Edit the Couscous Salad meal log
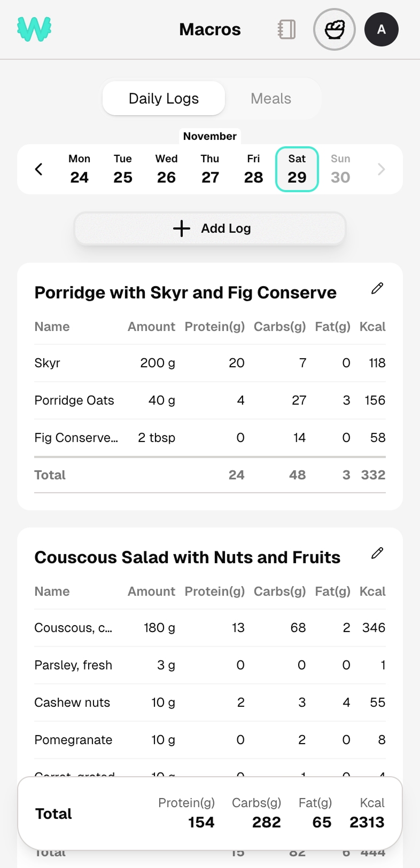Image resolution: width=420 pixels, height=868 pixels. 377,554
